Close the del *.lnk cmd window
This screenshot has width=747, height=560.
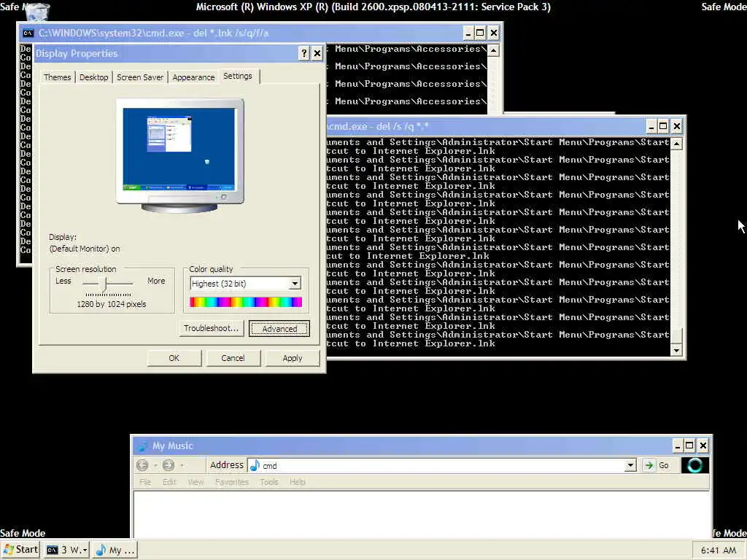pos(494,33)
